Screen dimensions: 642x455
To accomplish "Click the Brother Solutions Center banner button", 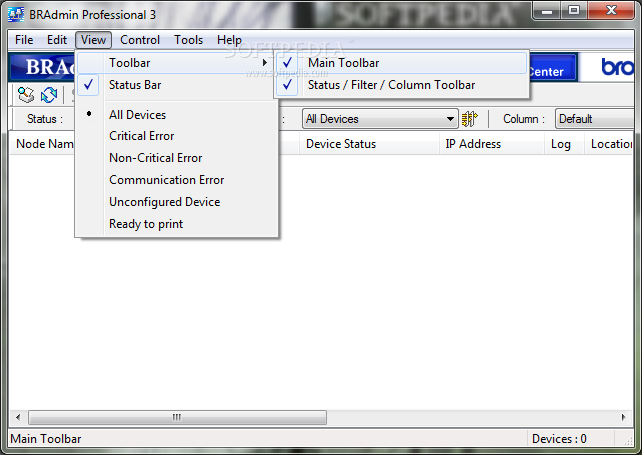I will (x=552, y=68).
